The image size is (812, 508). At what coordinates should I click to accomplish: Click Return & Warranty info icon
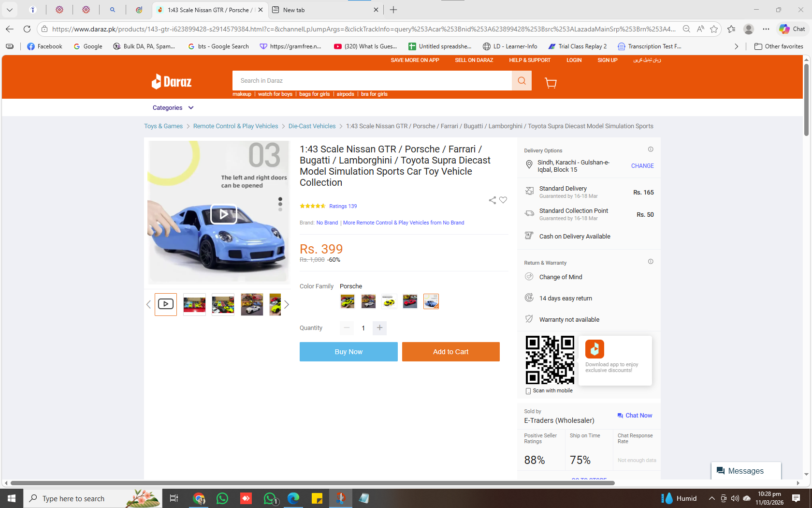point(651,262)
